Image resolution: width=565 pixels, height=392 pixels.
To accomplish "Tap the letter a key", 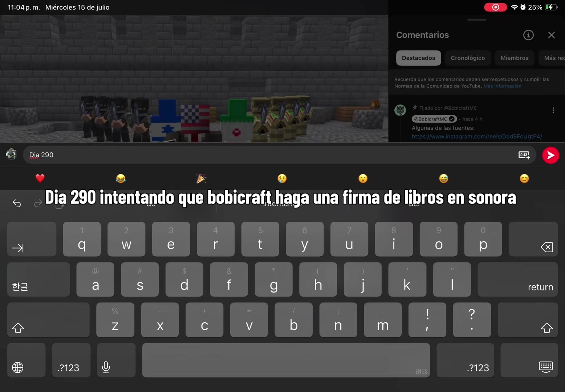I will coord(95,279).
